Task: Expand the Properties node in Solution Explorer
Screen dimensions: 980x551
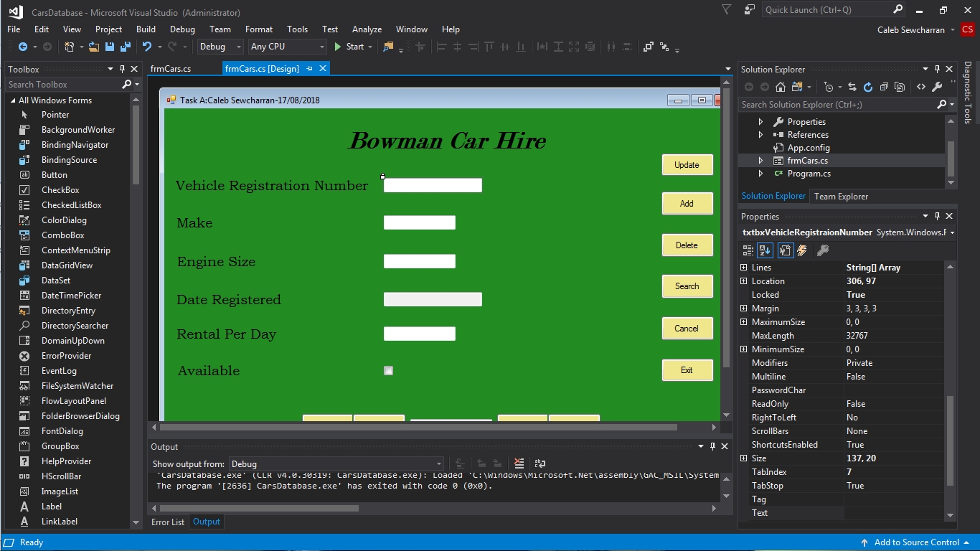Action: point(760,122)
